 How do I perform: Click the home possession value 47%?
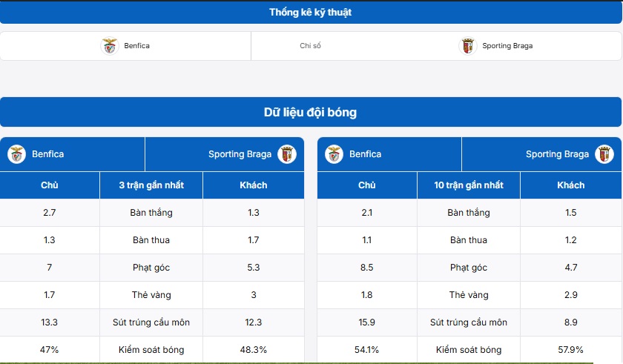pos(50,350)
